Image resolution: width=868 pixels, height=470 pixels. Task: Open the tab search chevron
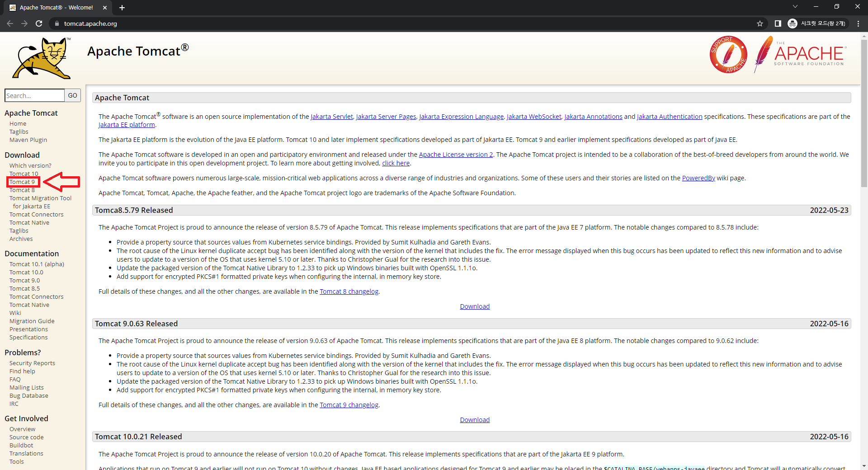coord(795,6)
